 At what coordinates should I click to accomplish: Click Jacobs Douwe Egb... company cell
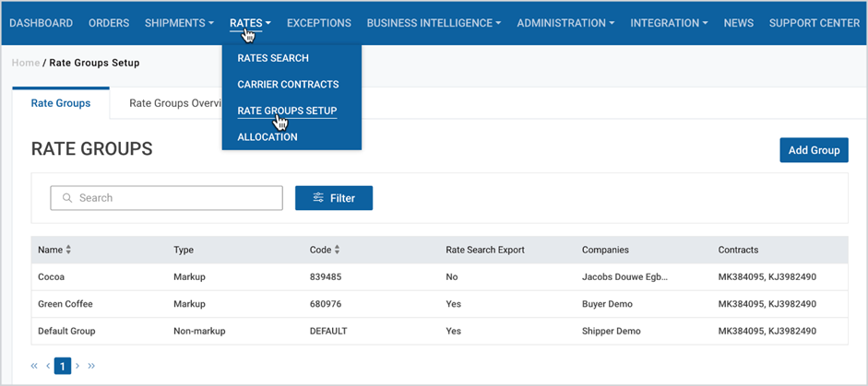[625, 277]
